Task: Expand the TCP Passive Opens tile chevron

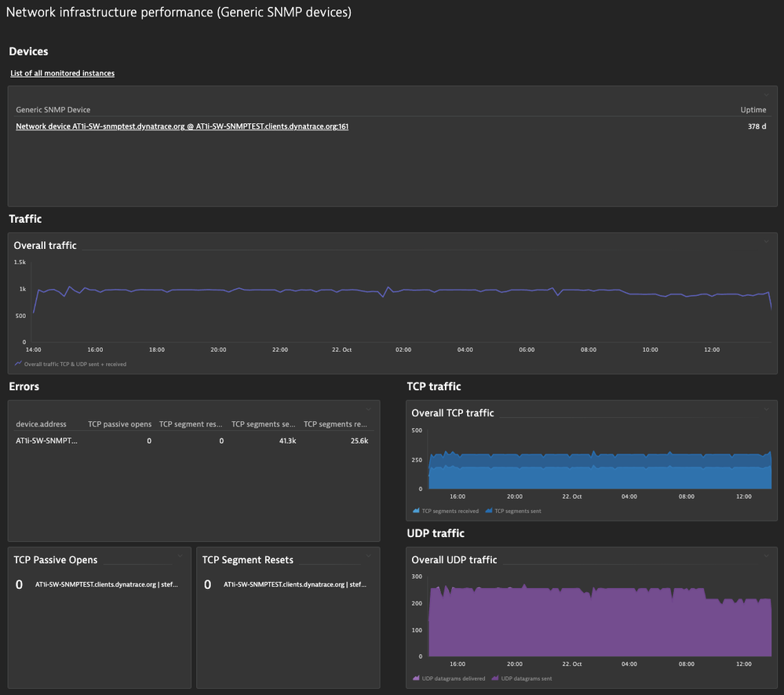Action: point(180,556)
